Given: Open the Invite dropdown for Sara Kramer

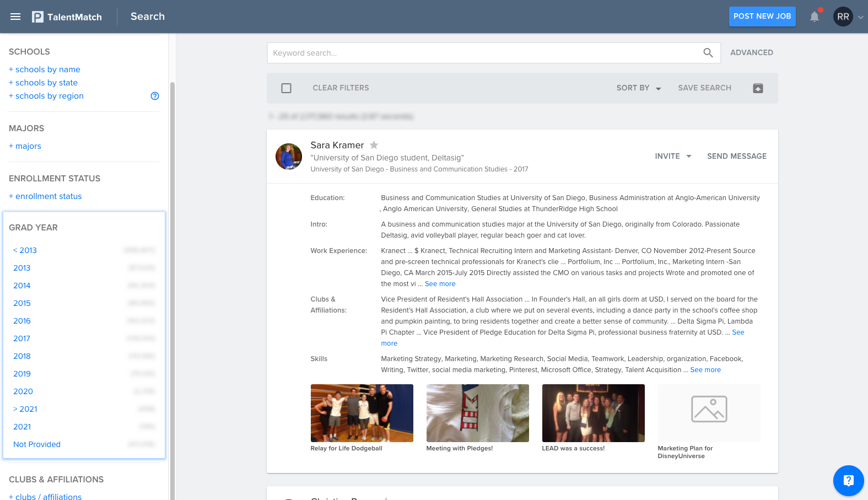Looking at the screenshot, I should (x=673, y=157).
